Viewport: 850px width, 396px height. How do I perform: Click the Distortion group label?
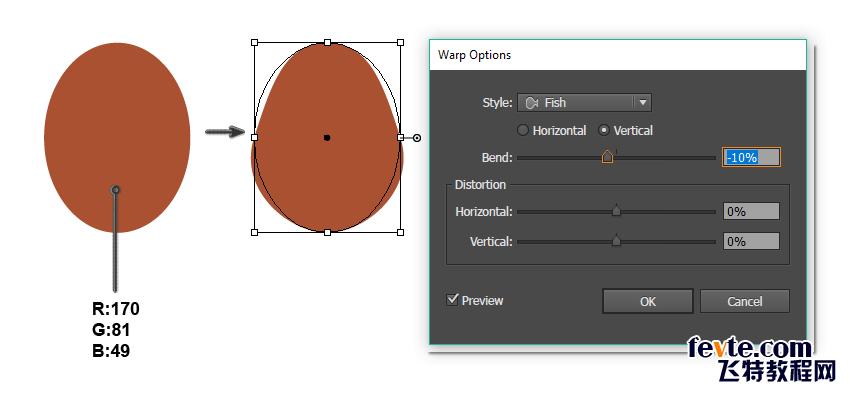coord(480,185)
